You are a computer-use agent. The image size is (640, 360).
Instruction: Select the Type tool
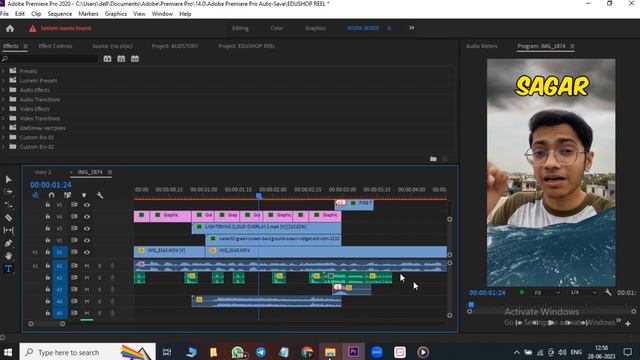9,269
